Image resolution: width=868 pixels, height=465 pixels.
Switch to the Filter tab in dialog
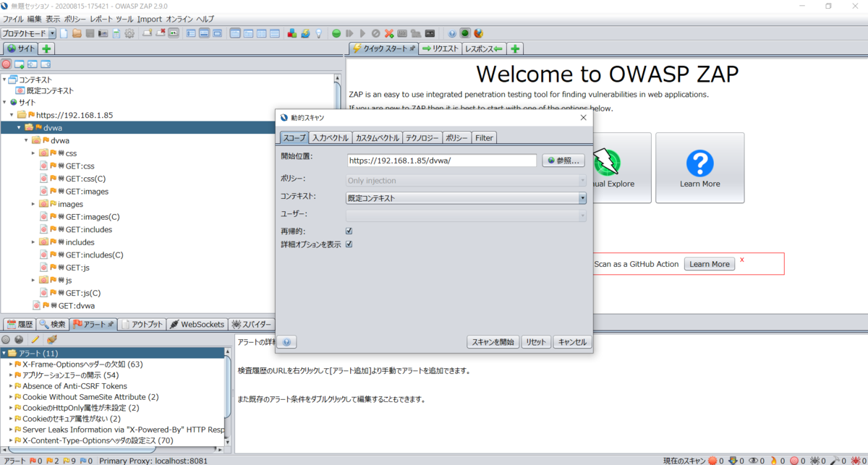tap(484, 138)
